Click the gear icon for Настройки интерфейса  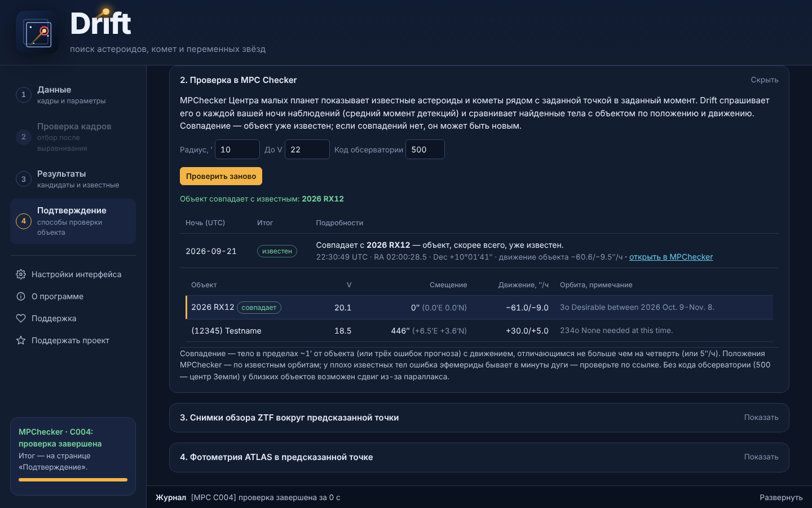21,274
